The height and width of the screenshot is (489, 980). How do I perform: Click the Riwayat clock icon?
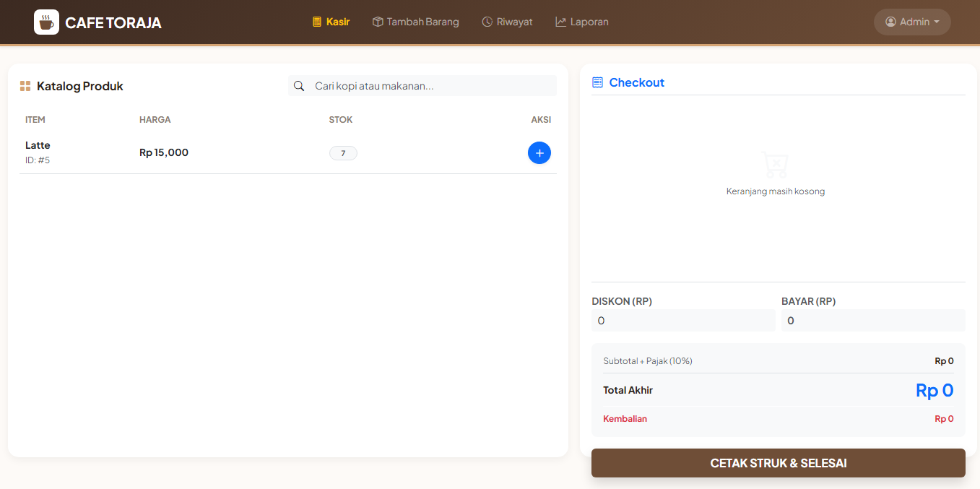tap(487, 22)
